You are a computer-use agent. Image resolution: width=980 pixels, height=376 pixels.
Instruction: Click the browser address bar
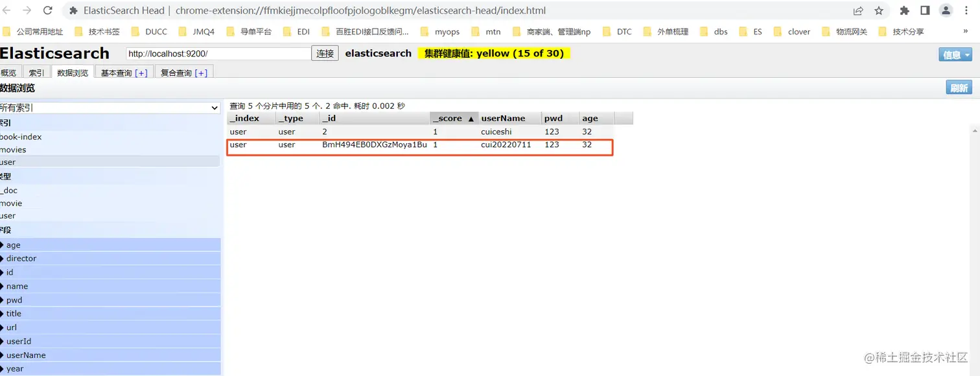pyautogui.click(x=454, y=10)
